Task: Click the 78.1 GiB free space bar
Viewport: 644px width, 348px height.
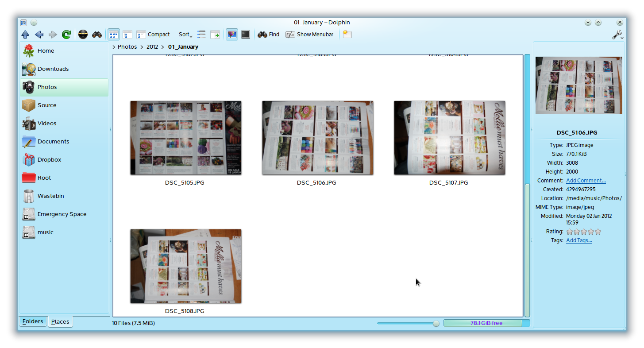Action: tap(486, 323)
